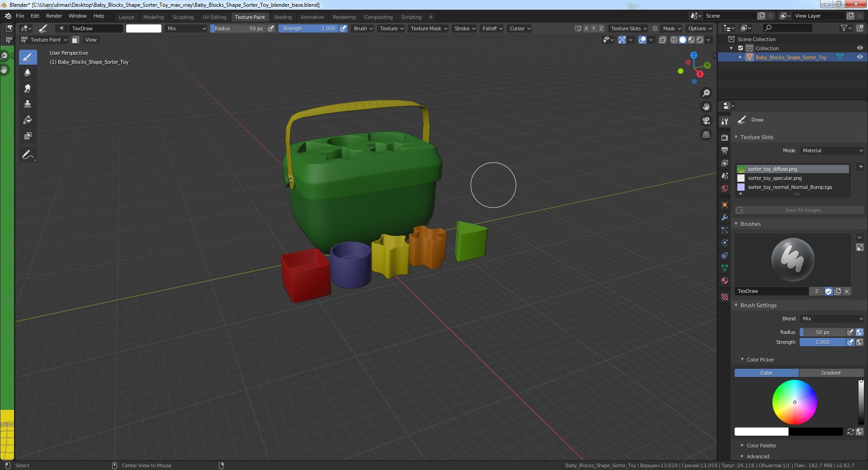Toggle the camera view icon
The image size is (868, 470).
click(x=706, y=121)
